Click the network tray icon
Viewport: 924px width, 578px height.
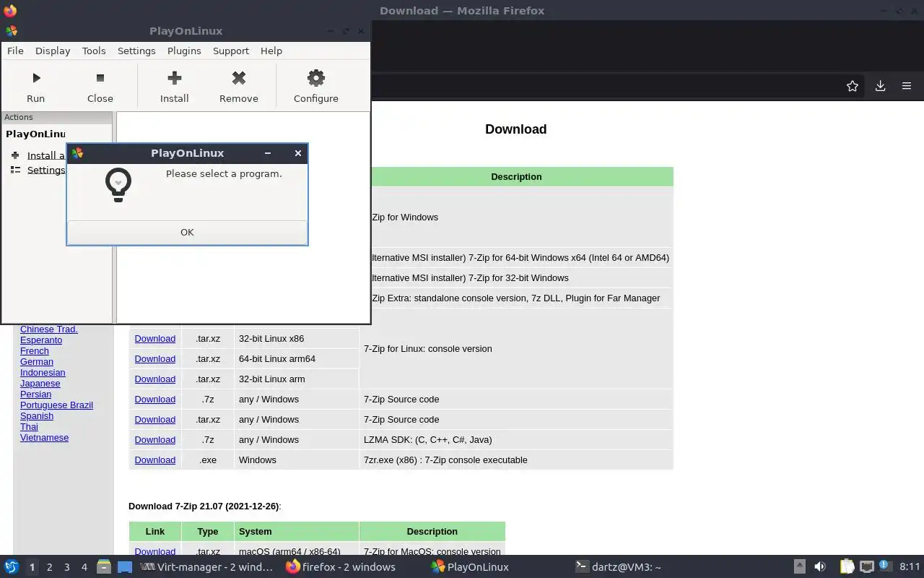coord(866,567)
